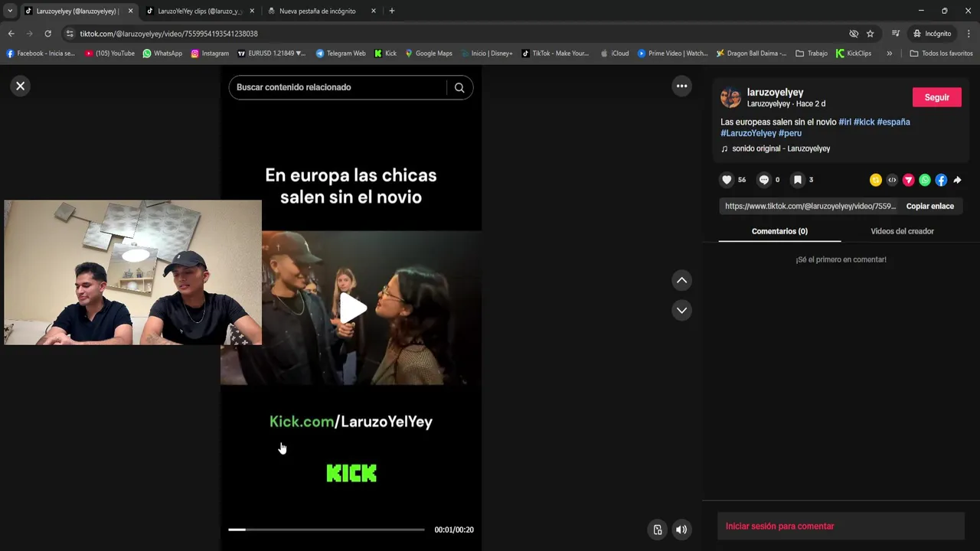This screenshot has width=980, height=551.
Task: Open the iCloud bookmark
Action: click(x=615, y=54)
